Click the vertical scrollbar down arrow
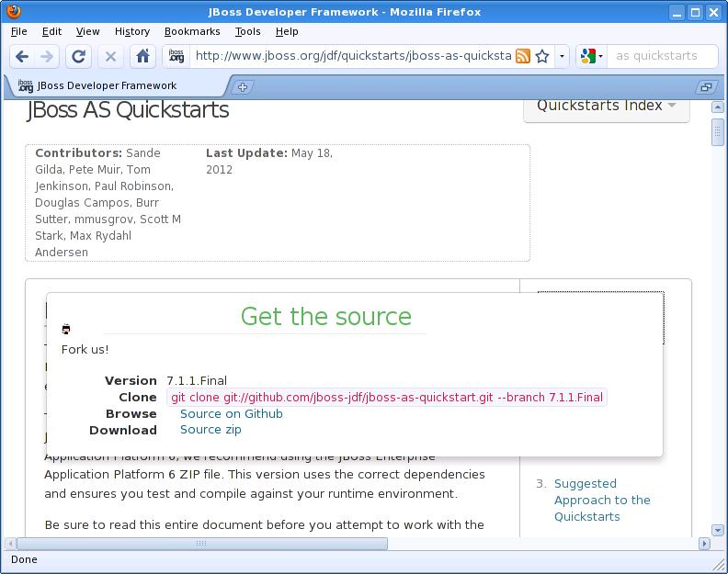 click(717, 530)
